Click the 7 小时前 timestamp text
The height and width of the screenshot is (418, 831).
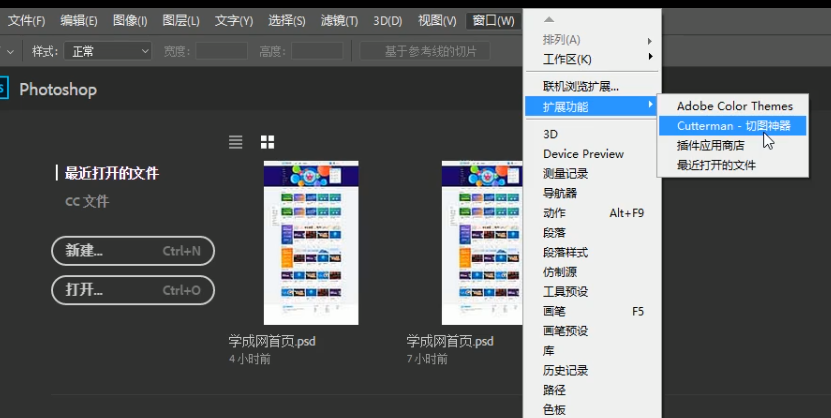coord(427,359)
